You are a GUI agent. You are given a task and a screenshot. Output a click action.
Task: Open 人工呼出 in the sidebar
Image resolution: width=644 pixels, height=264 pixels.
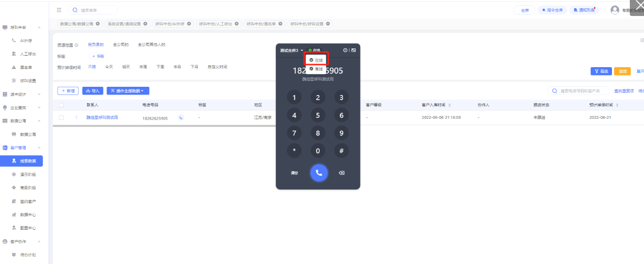point(28,54)
